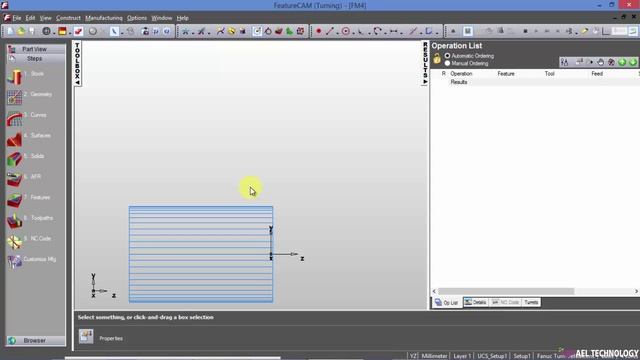Image resolution: width=640 pixels, height=360 pixels.
Task: Click the blue stock rectangle in viewport
Action: click(201, 254)
